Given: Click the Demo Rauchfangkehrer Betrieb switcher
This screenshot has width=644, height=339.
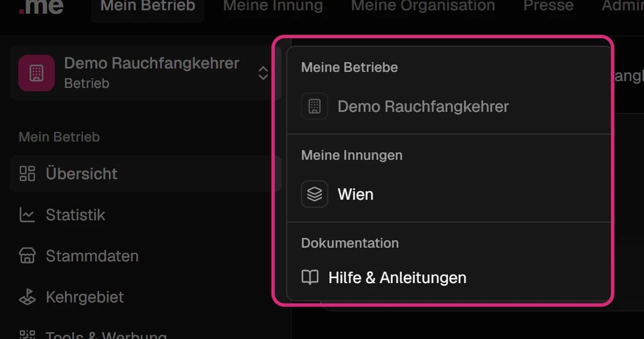Looking at the screenshot, I should point(145,73).
